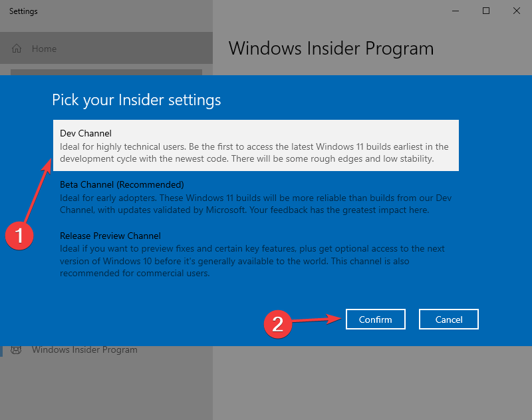Click the Windows Insider Program cat icon
The image size is (532, 420).
coord(16,349)
